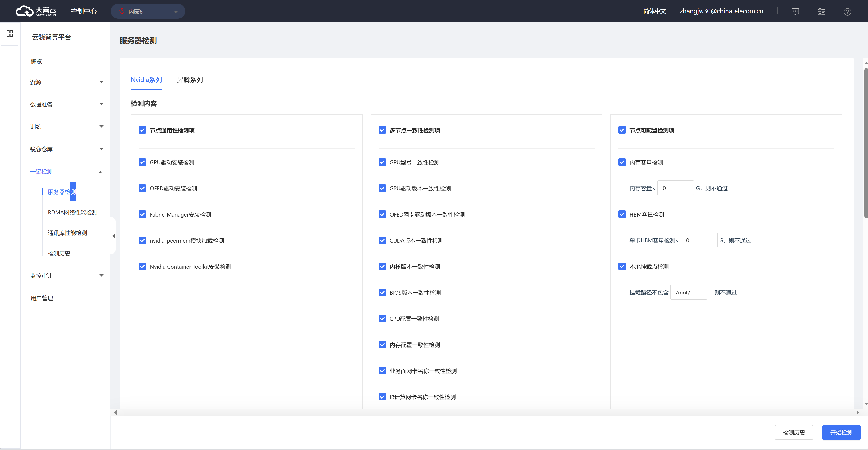Uncheck 内存容量检测
Image resolution: width=868 pixels, height=450 pixels.
(622, 162)
